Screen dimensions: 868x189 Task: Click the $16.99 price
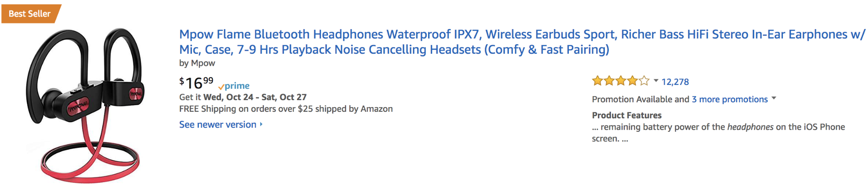[196, 82]
